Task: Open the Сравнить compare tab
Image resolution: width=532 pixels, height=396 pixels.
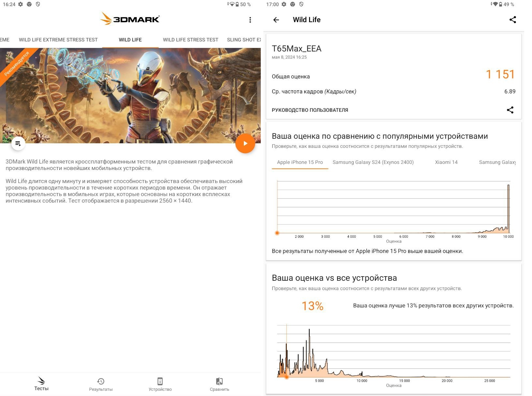Action: 219,385
